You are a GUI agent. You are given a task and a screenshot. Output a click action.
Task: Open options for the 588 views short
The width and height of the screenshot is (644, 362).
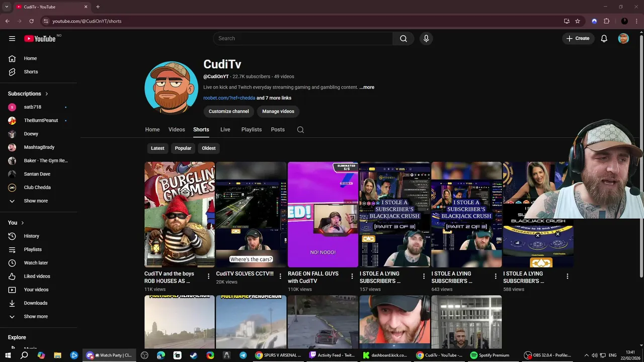tap(567, 276)
